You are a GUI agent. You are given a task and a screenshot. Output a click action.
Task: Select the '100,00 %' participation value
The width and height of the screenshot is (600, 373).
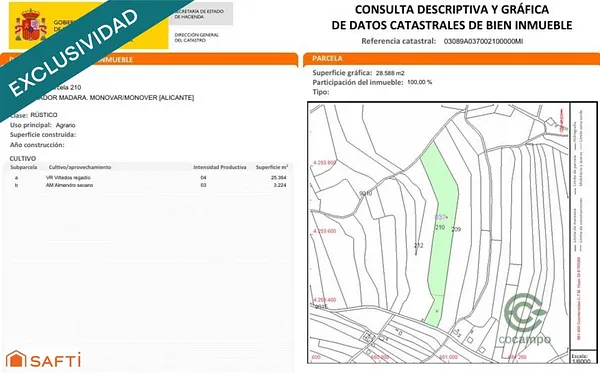point(419,82)
